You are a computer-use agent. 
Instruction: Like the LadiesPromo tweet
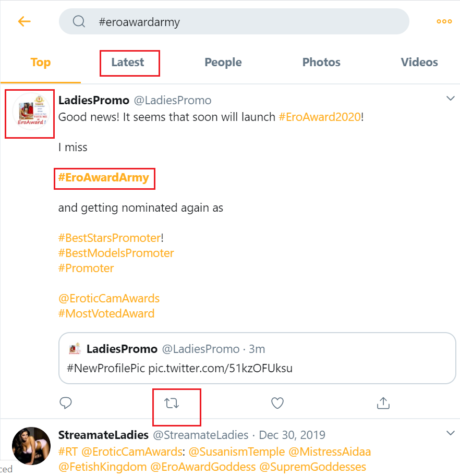pos(277,403)
